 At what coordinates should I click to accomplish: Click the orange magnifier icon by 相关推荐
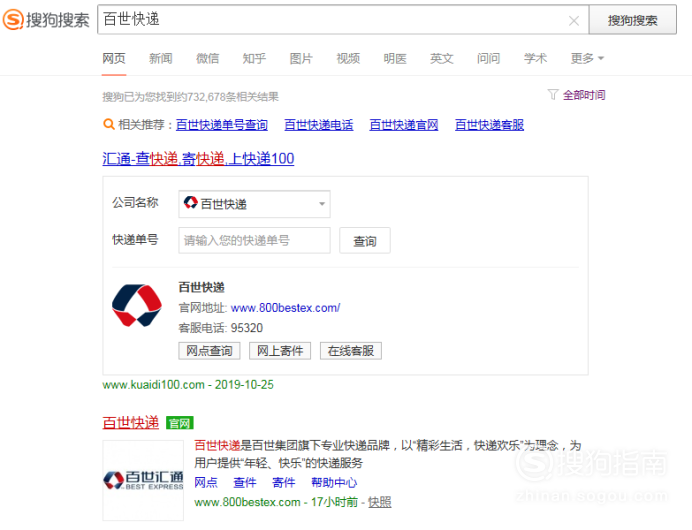pos(109,124)
